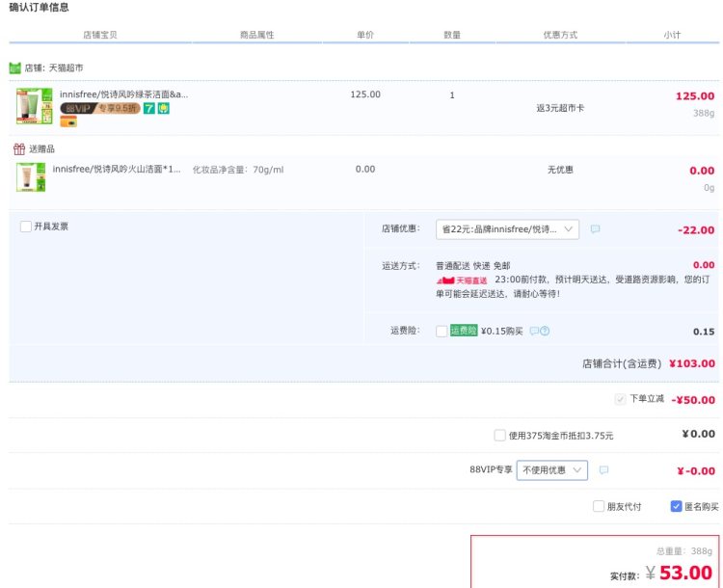Click the 无优惠 text in gift row

560,170
